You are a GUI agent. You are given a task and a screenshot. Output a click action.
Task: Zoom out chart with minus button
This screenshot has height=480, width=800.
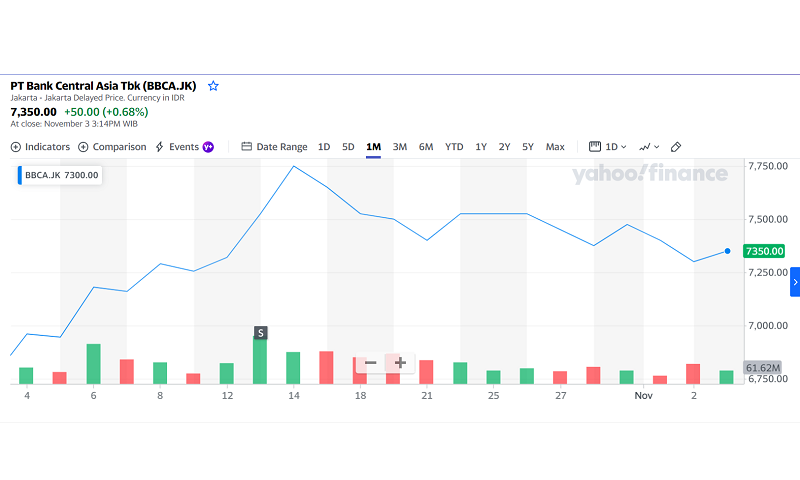(371, 363)
